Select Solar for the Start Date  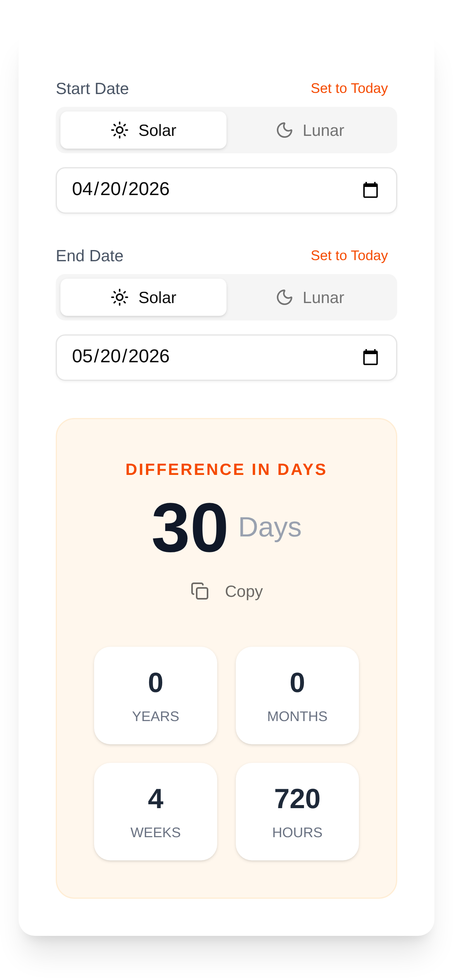(x=144, y=130)
